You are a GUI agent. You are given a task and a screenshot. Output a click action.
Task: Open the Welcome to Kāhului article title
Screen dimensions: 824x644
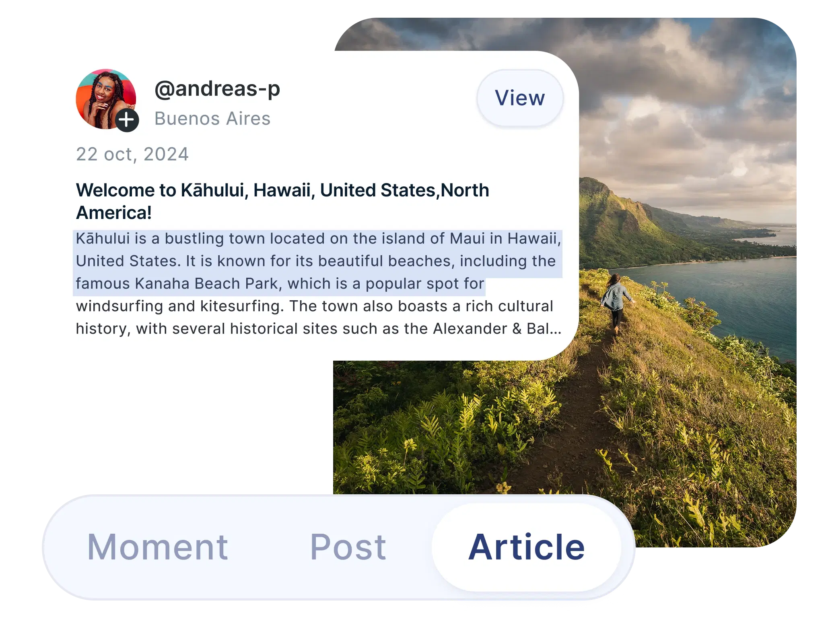[282, 201]
